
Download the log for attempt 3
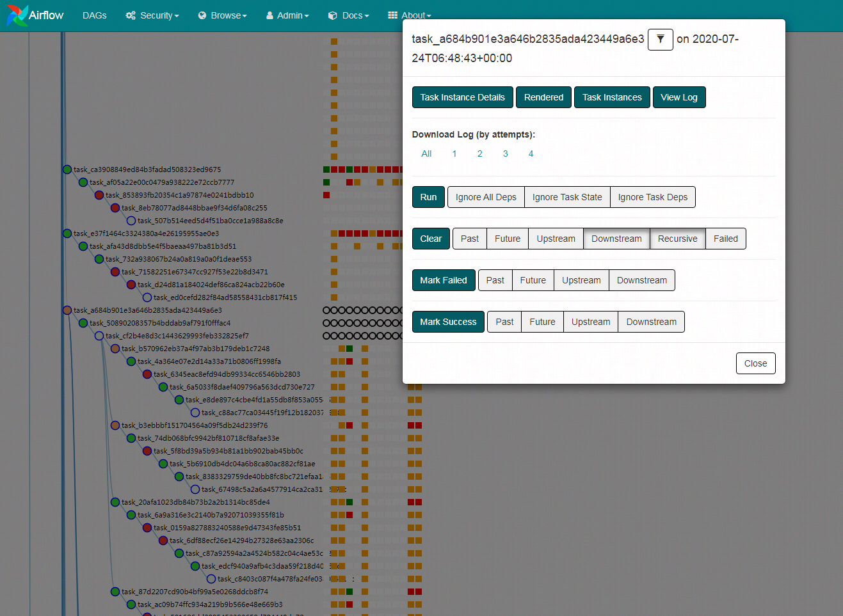click(x=506, y=154)
